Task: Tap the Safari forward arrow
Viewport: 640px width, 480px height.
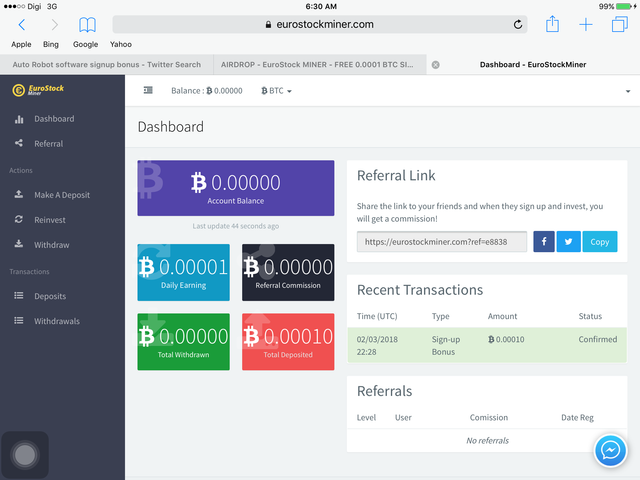Action: 55,25
